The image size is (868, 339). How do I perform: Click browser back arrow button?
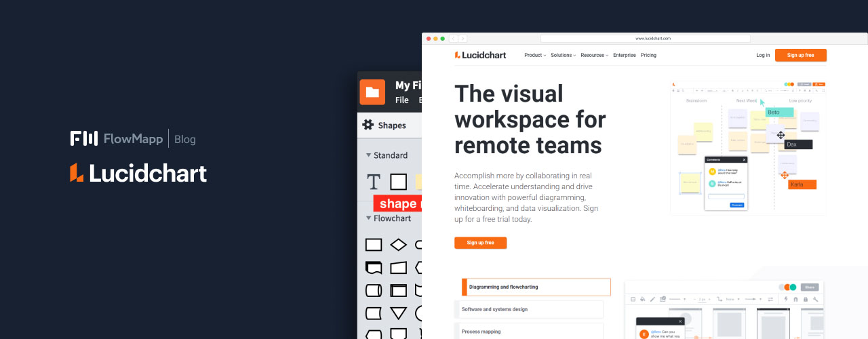(453, 39)
